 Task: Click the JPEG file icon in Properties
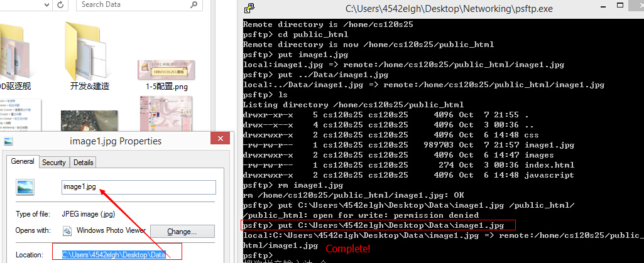[25, 187]
